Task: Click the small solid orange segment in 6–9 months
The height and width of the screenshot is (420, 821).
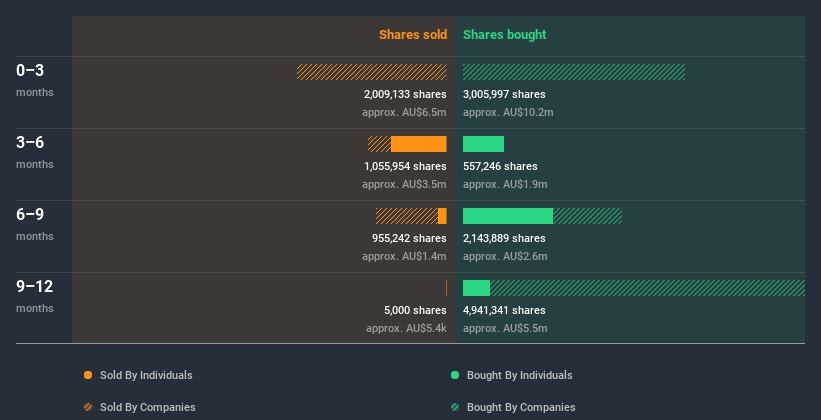Action: [x=442, y=216]
